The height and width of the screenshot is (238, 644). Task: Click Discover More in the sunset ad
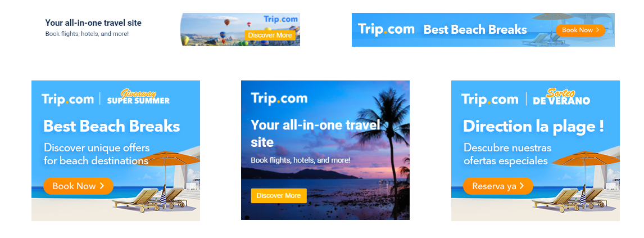point(279,196)
